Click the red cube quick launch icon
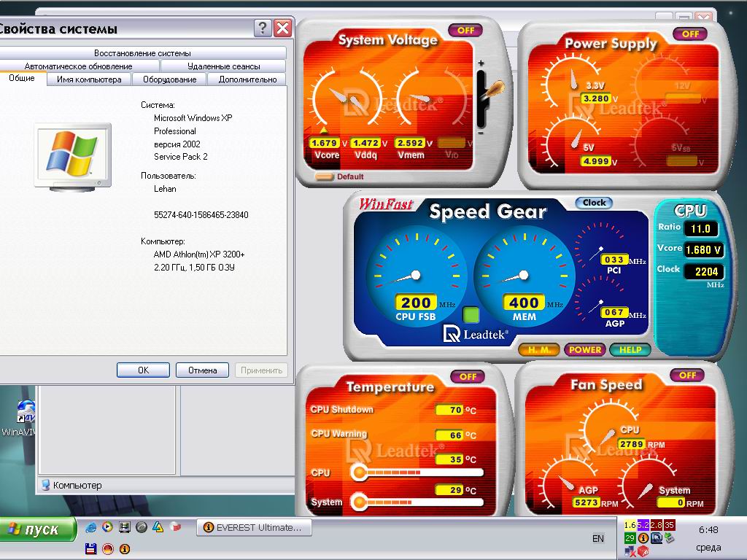 click(176, 527)
